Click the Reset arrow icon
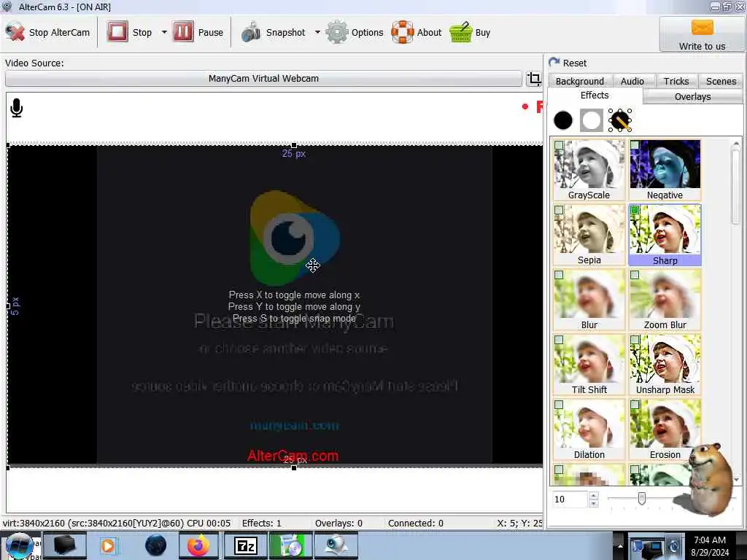This screenshot has height=560, width=747. pyautogui.click(x=554, y=63)
